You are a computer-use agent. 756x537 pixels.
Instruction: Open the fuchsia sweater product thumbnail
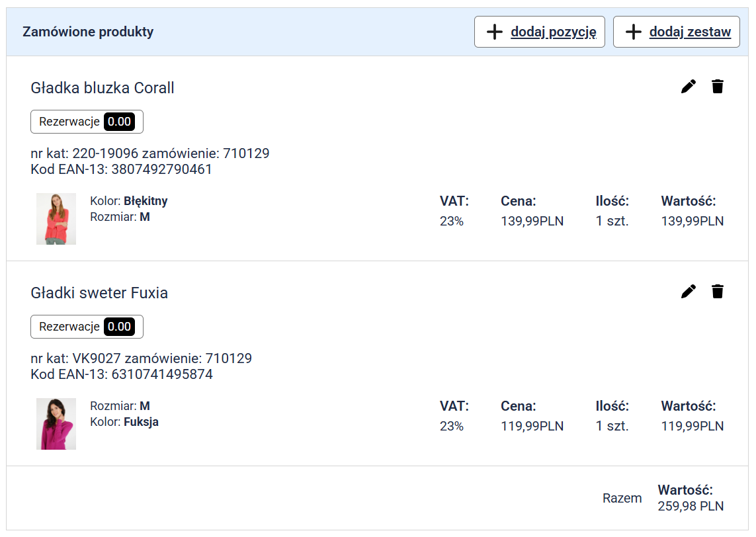[56, 424]
